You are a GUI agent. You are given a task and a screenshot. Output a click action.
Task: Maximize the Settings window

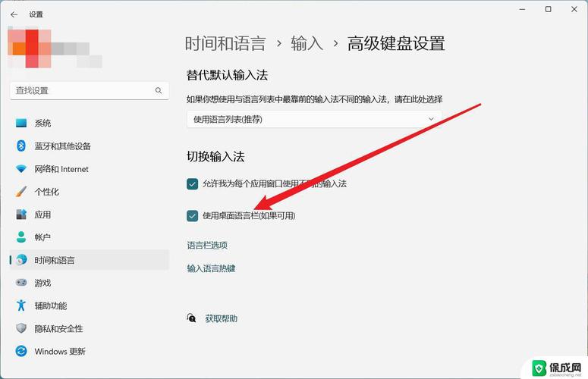click(x=549, y=9)
